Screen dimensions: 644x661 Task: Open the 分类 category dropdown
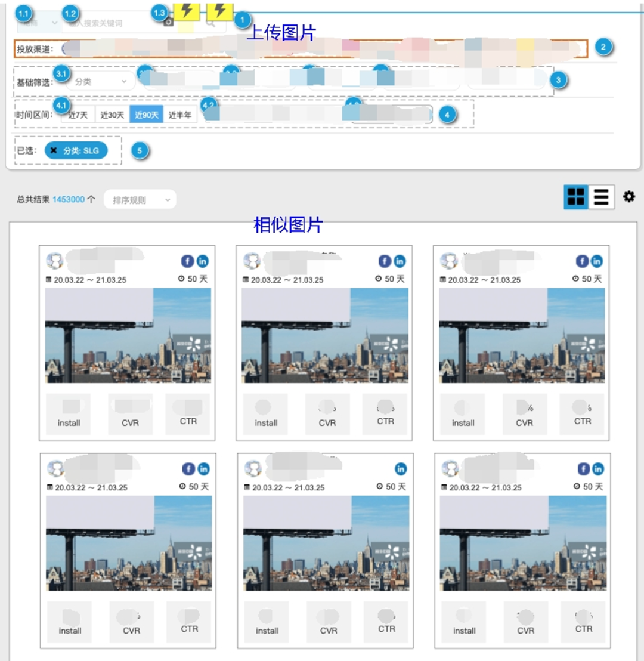coord(100,81)
